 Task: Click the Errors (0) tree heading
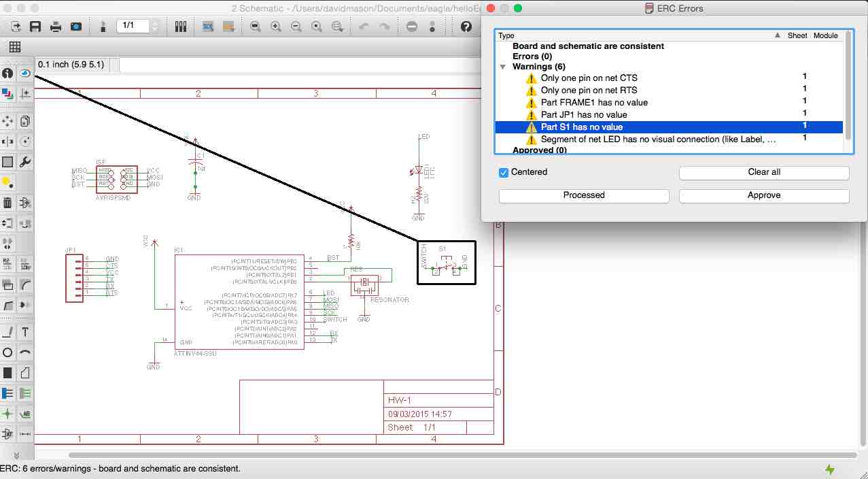click(532, 56)
